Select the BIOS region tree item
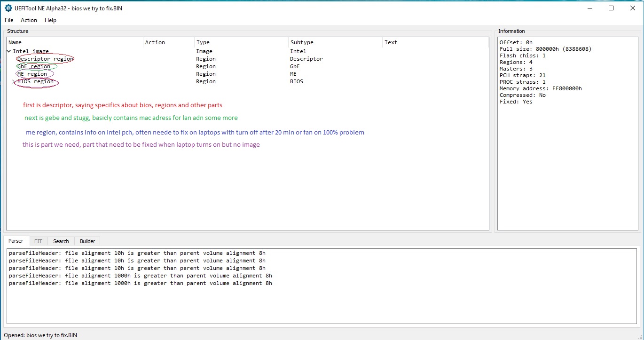Viewport: 644px width, 340px height. click(x=36, y=81)
